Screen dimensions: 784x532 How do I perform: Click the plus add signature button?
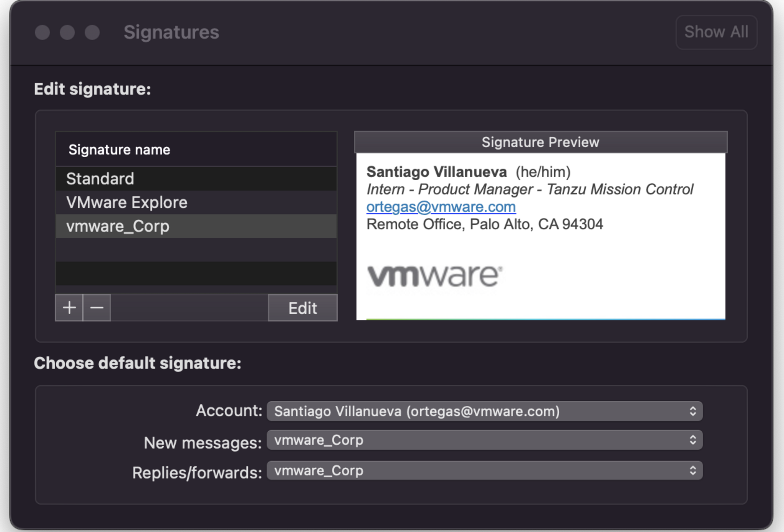pyautogui.click(x=69, y=308)
